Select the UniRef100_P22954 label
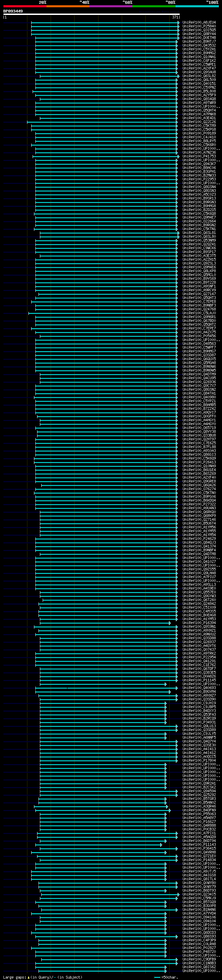 point(199,657)
